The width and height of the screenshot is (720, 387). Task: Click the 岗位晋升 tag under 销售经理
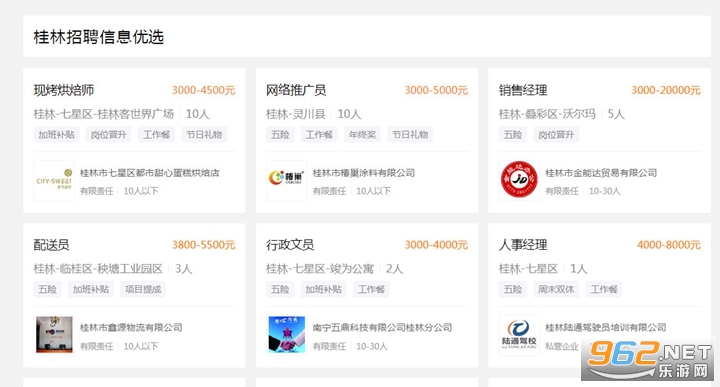click(557, 135)
